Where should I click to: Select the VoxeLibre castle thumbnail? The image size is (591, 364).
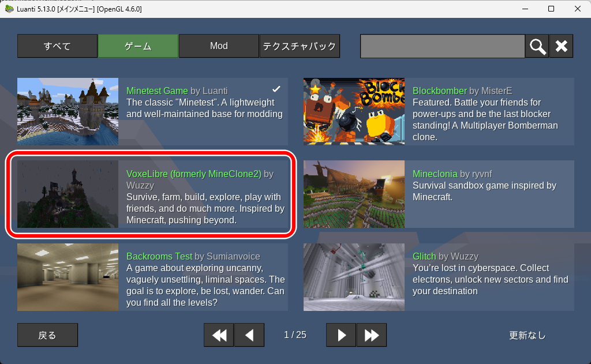pyautogui.click(x=68, y=194)
